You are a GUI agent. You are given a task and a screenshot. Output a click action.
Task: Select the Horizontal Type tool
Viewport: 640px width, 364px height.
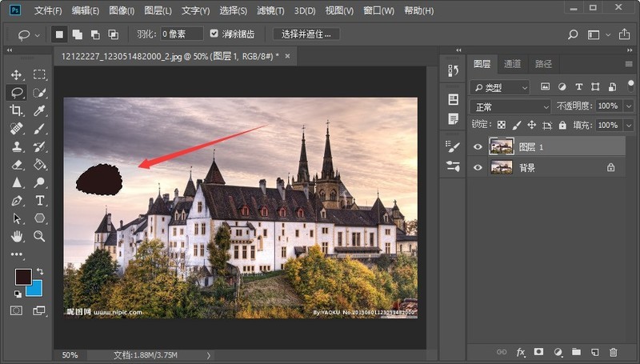[39, 200]
